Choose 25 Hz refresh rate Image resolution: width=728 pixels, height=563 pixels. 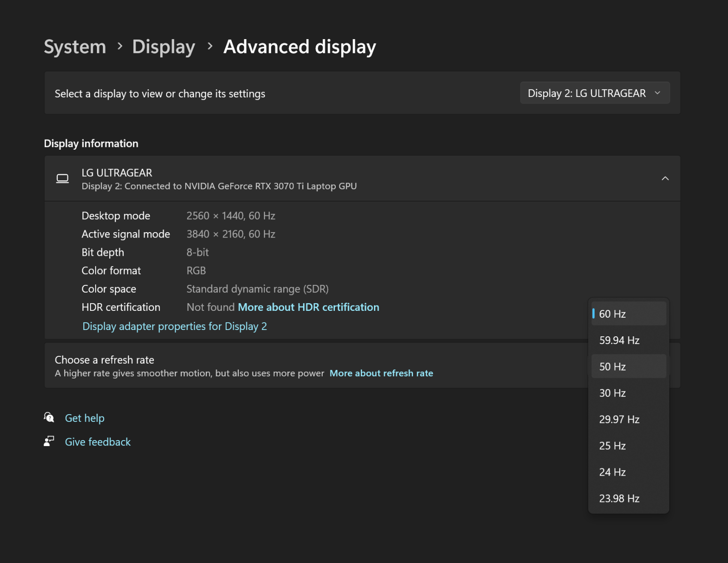(628, 446)
